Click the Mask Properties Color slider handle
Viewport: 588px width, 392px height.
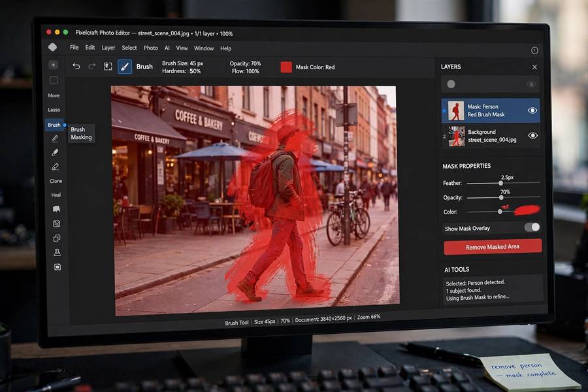[x=500, y=212]
